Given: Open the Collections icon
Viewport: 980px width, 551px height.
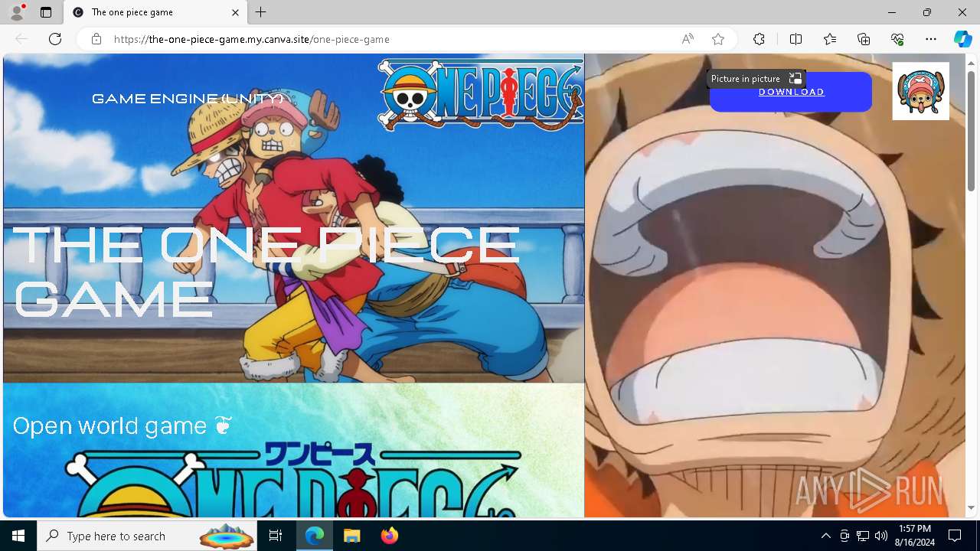Looking at the screenshot, I should 864,39.
